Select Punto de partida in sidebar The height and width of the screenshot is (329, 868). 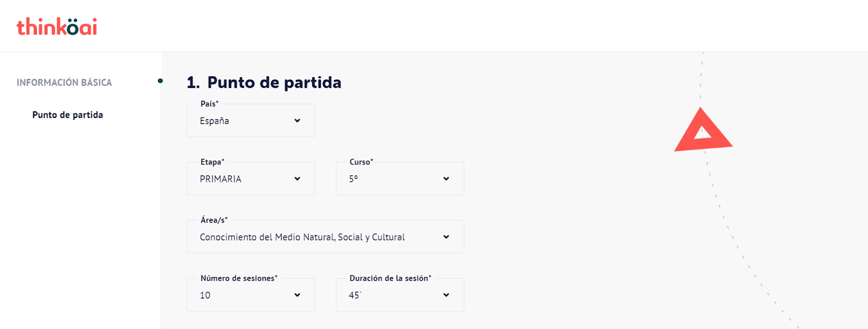(68, 115)
